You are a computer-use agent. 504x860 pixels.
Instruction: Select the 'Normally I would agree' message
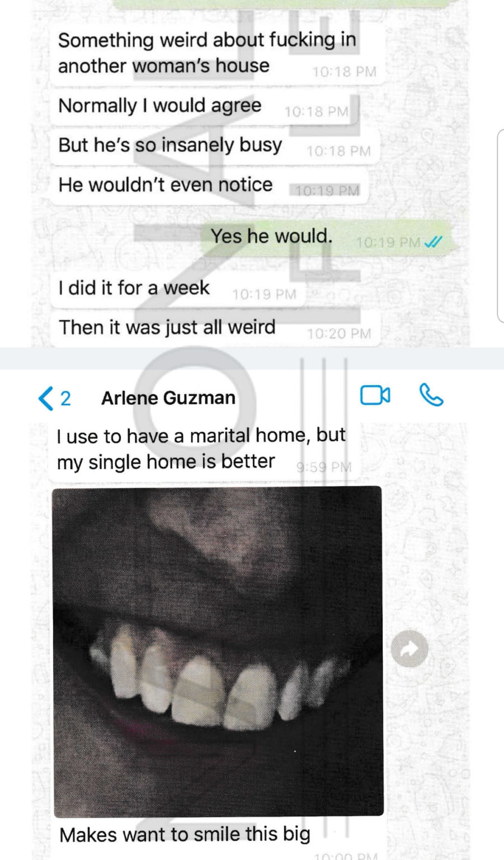204,108
